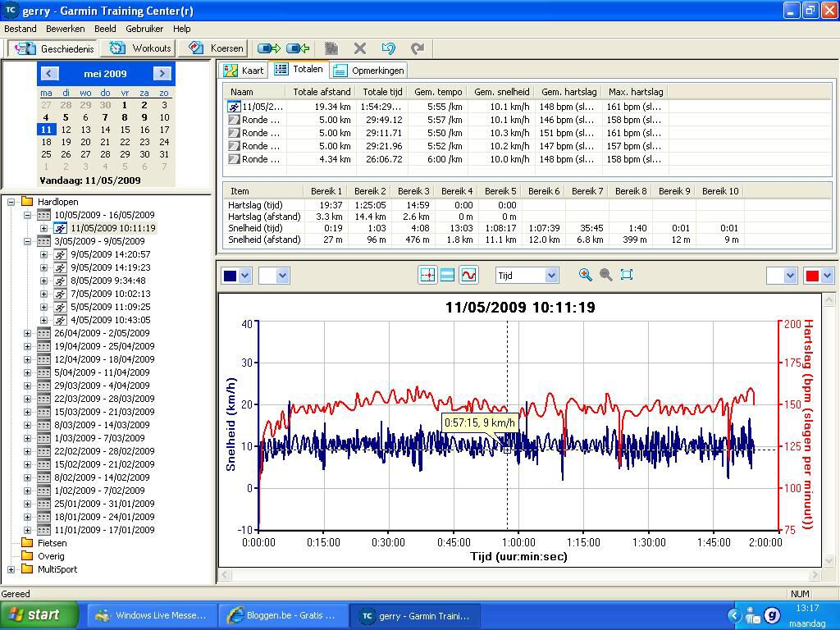Open the Workouts view
Viewport: 840px width, 630px height.
coord(139,48)
